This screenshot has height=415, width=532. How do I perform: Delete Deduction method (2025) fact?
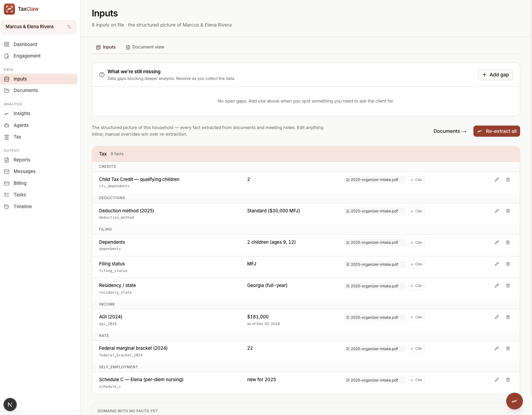[x=508, y=211]
